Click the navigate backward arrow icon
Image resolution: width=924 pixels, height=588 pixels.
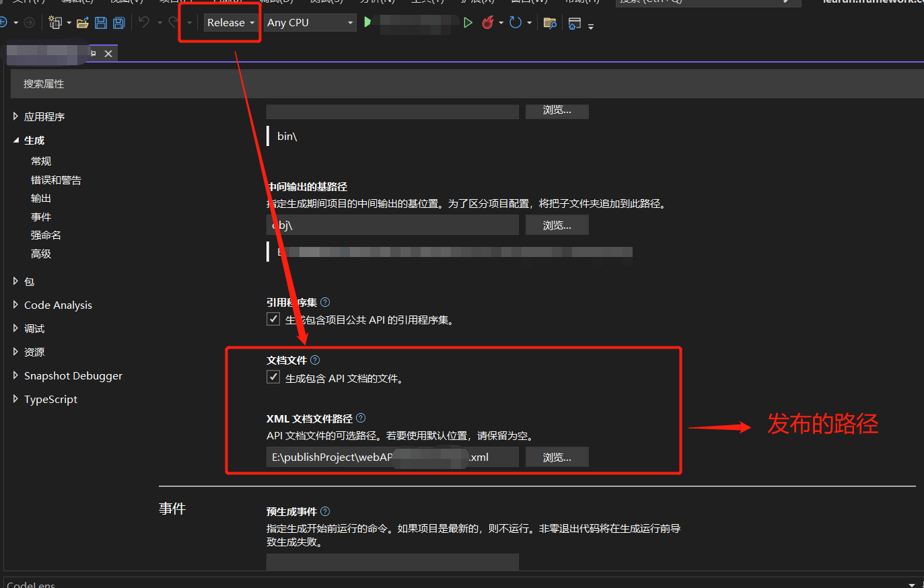point(3,23)
